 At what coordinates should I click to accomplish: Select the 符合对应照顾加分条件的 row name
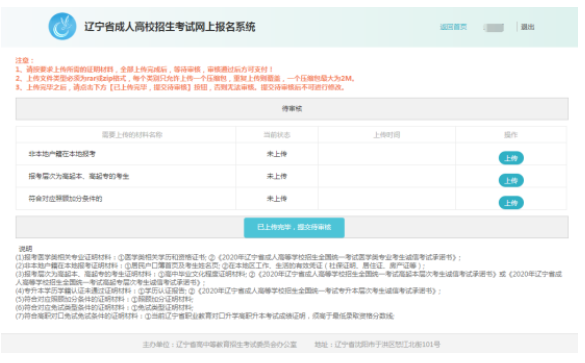click(65, 198)
